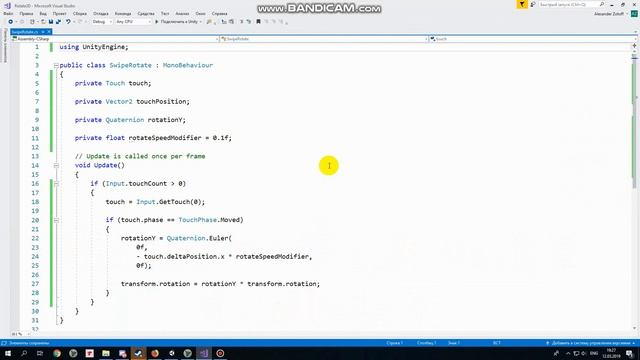Click the taskbar Search icon
640x360 pixels.
point(24,353)
